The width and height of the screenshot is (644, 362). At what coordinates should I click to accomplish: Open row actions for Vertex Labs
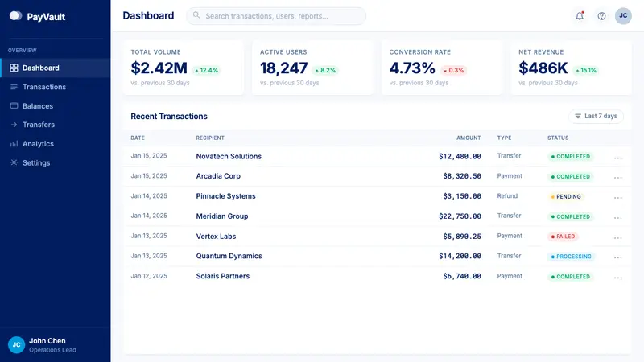[x=617, y=238]
